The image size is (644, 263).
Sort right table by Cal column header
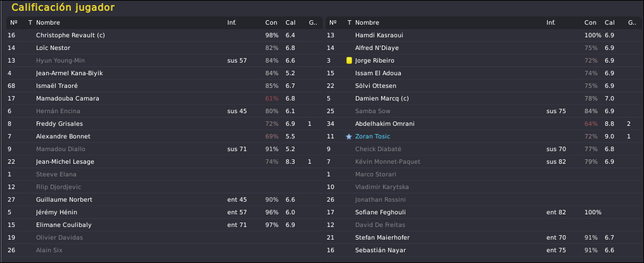609,23
